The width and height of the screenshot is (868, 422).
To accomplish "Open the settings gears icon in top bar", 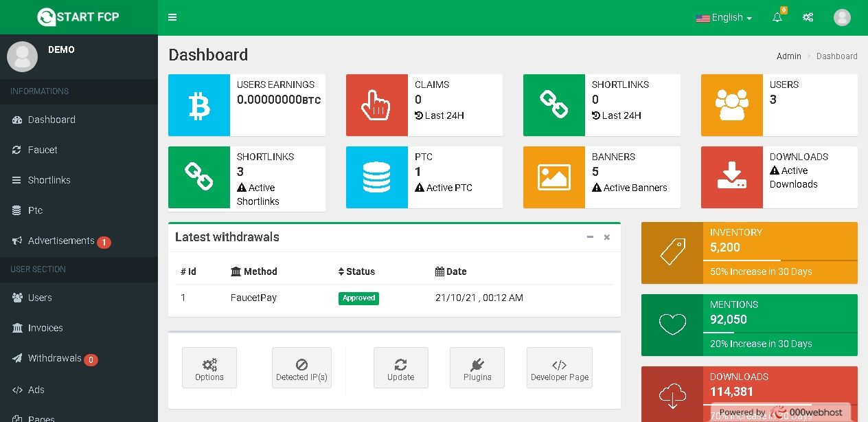I will tap(808, 18).
